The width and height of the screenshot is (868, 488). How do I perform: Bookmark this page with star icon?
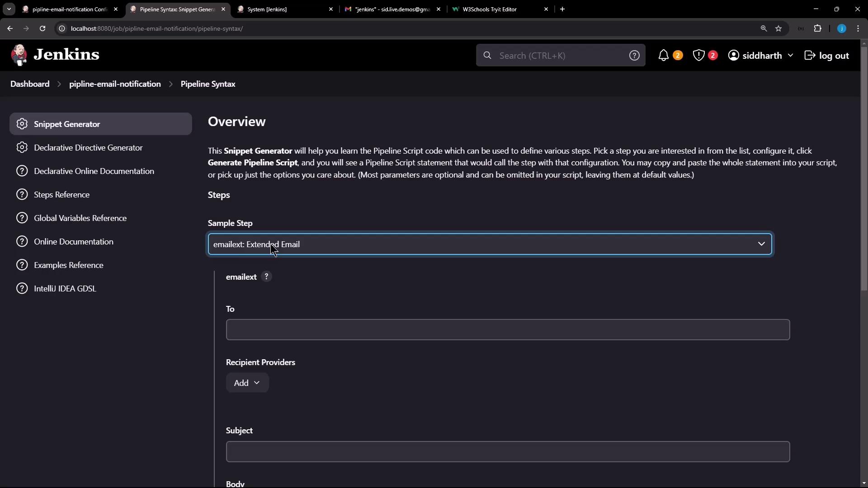tap(778, 28)
